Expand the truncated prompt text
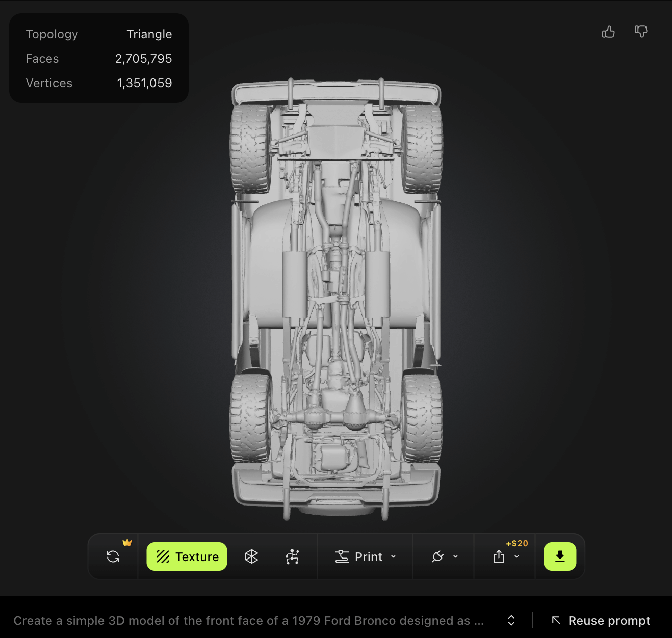The image size is (672, 638). pos(510,620)
